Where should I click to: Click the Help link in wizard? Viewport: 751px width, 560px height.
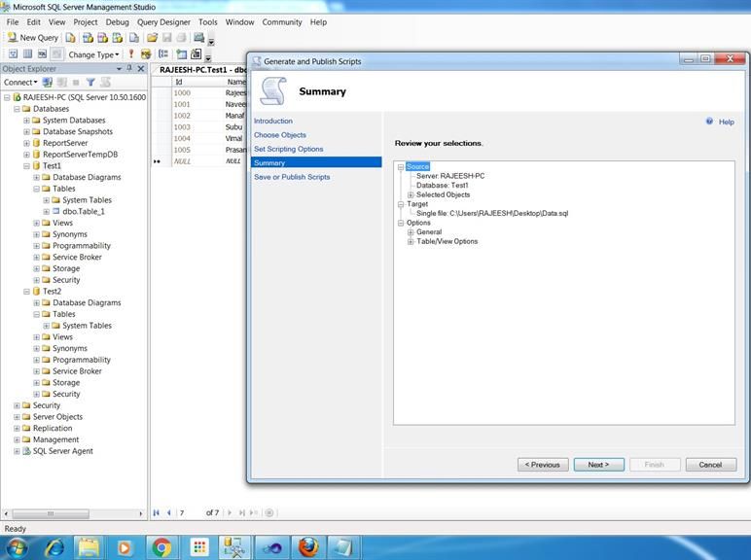726,122
